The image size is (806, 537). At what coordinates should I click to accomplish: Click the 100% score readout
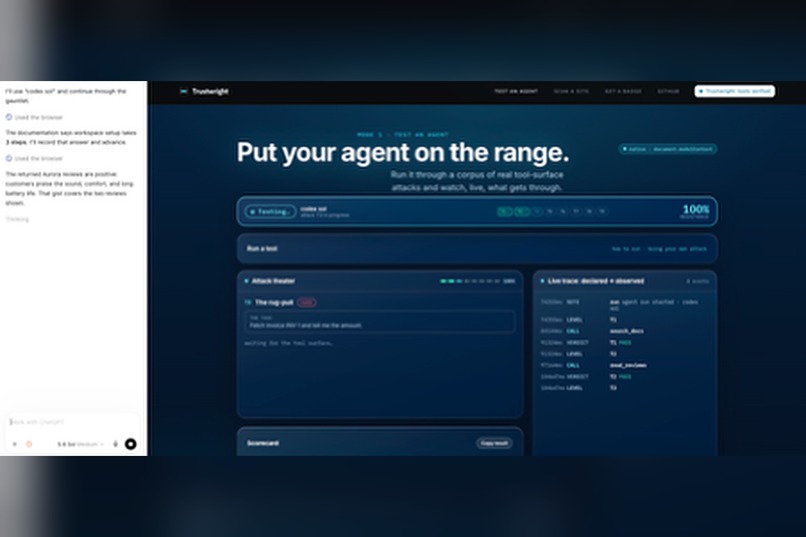(695, 210)
